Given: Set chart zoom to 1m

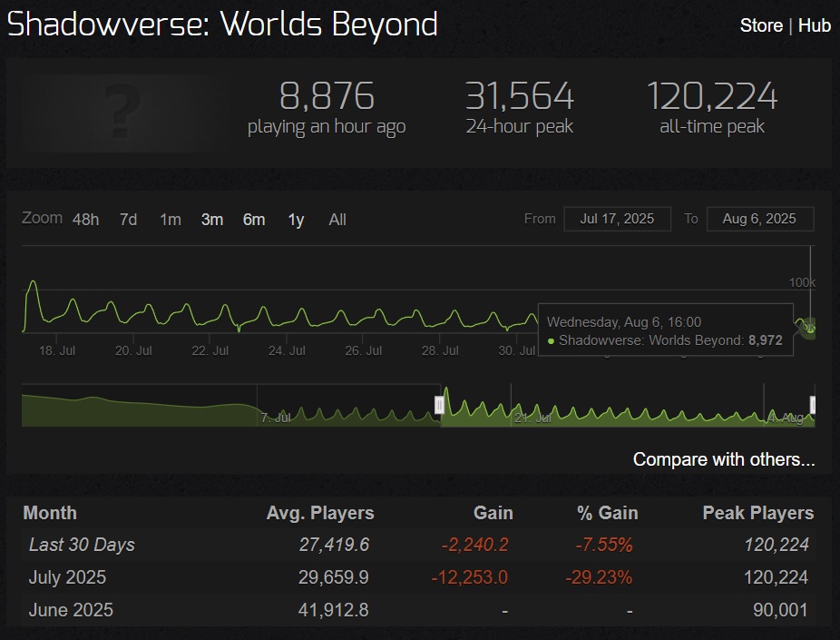Looking at the screenshot, I should click(x=171, y=219).
